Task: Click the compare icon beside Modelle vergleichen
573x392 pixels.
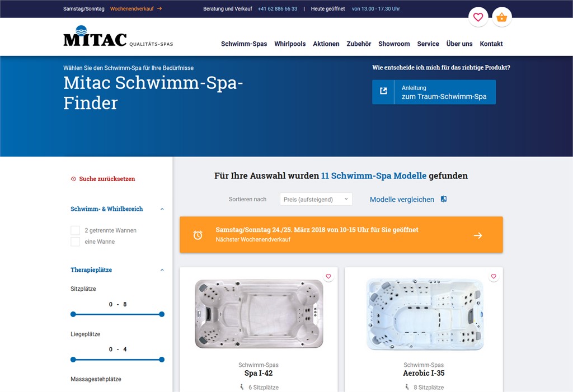Action: click(444, 199)
